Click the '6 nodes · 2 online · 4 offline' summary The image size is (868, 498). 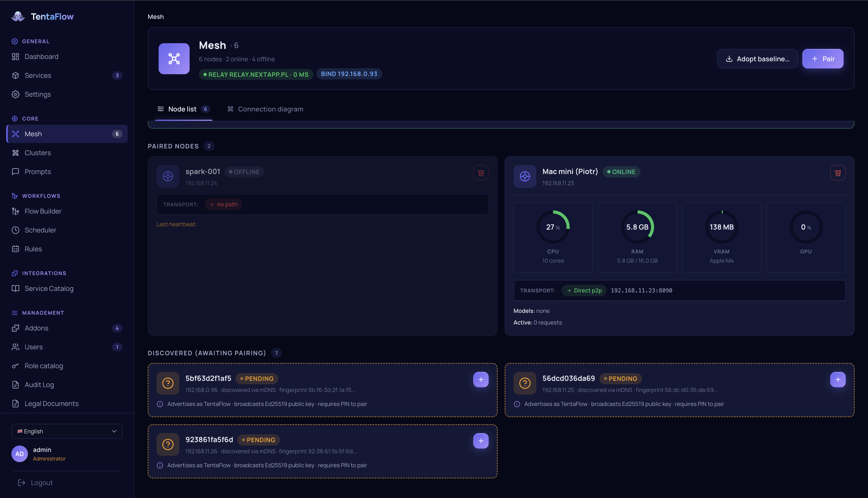[x=237, y=59]
